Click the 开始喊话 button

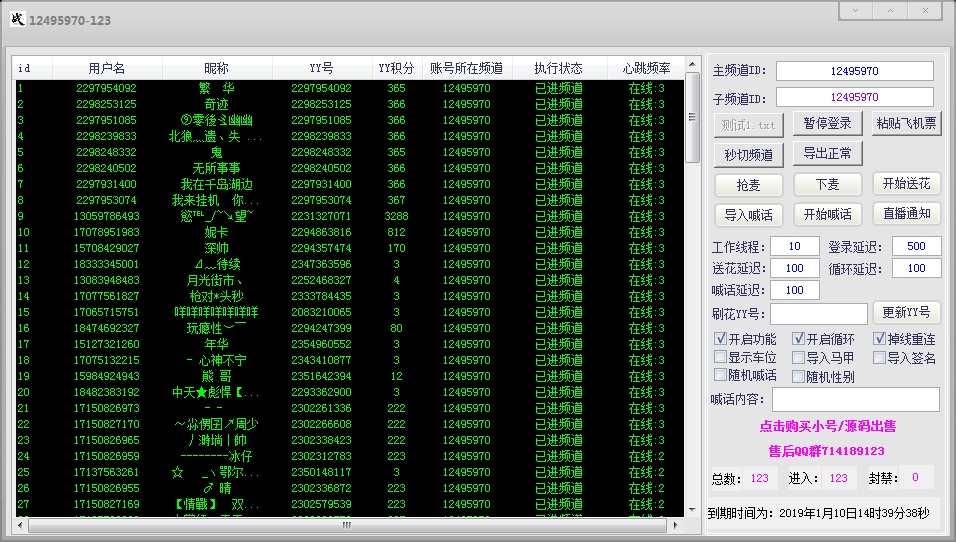827,214
